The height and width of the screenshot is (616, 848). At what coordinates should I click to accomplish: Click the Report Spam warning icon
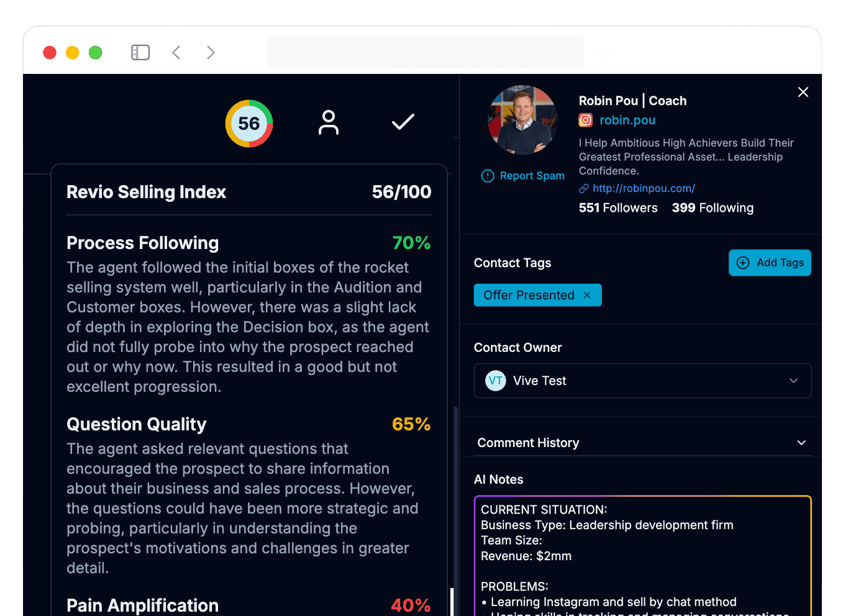[x=488, y=176]
